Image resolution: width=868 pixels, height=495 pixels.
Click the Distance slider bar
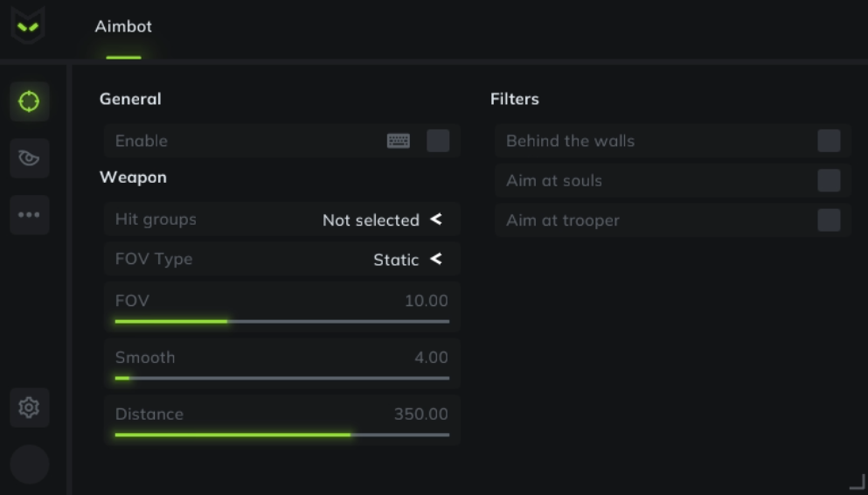[281, 435]
